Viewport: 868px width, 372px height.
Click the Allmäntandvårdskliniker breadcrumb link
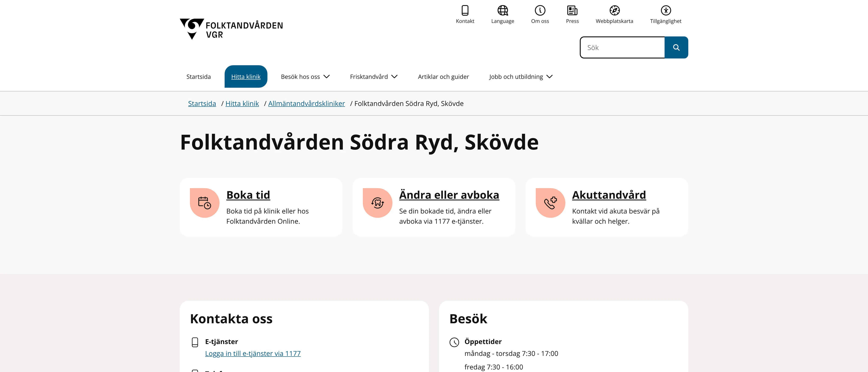click(x=306, y=104)
